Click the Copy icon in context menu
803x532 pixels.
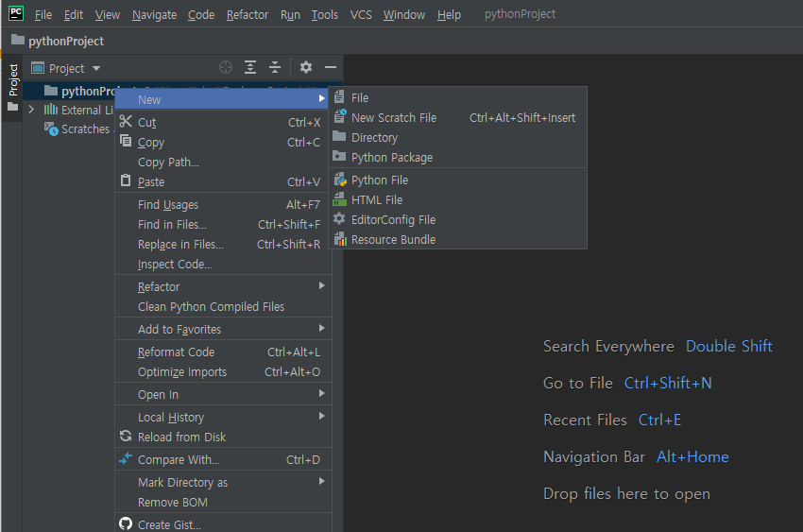[126, 141]
